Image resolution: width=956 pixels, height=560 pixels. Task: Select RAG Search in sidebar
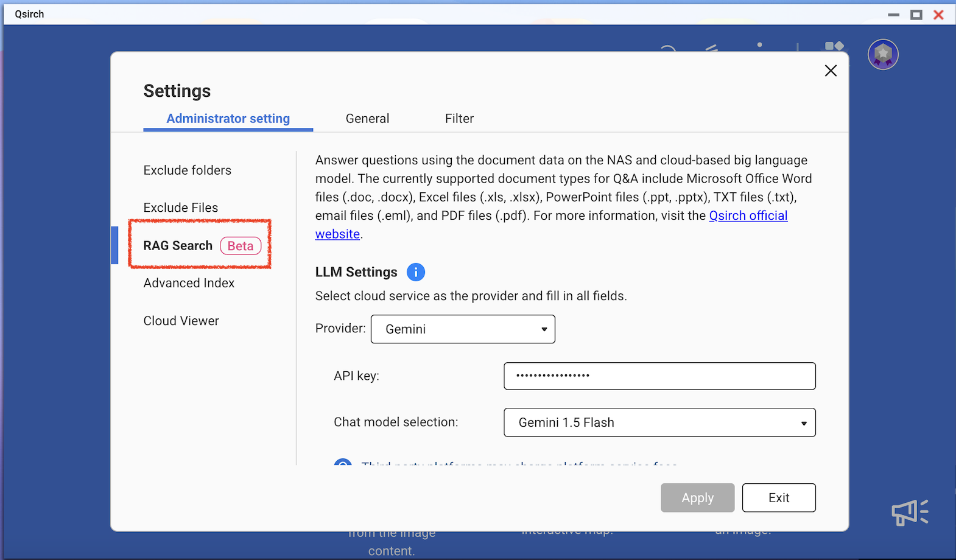[x=178, y=245]
